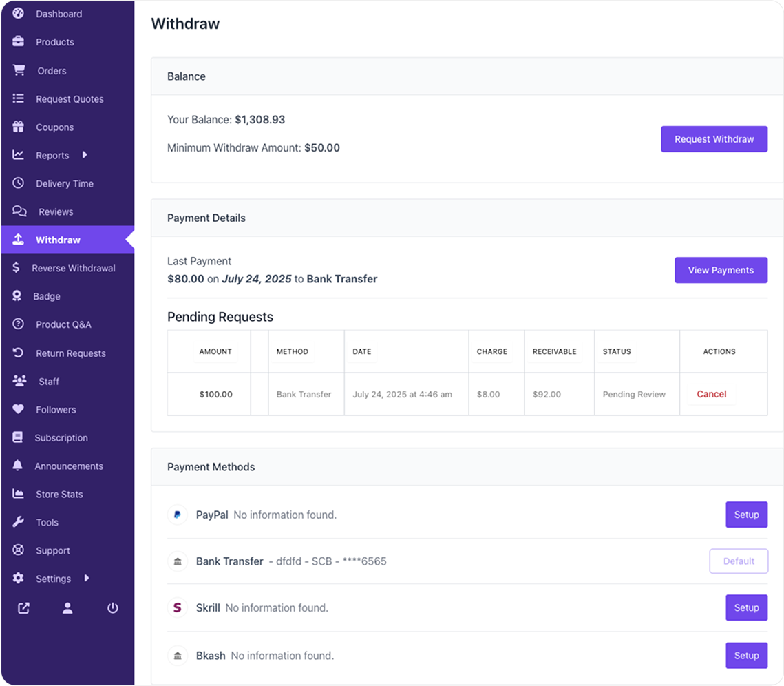The width and height of the screenshot is (784, 686).
Task: Click the Delivery Time clock icon
Action: tap(19, 183)
